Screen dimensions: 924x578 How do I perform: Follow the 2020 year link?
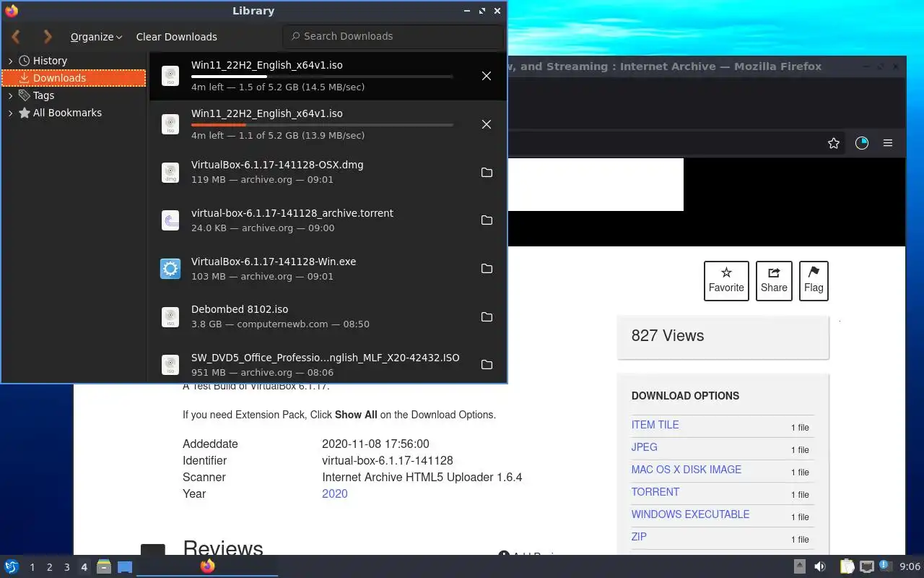point(334,493)
